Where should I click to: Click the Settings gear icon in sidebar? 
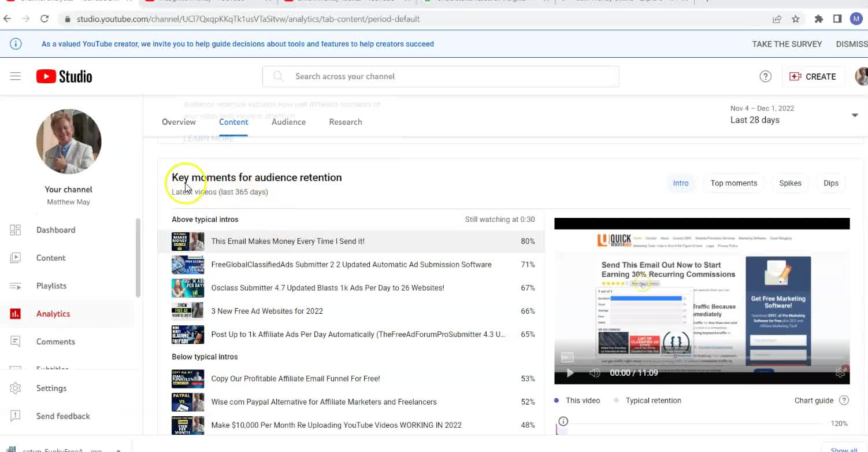(x=16, y=388)
